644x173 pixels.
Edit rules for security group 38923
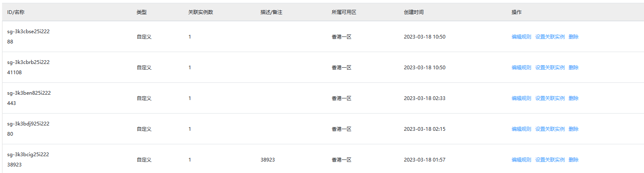pyautogui.click(x=521, y=160)
